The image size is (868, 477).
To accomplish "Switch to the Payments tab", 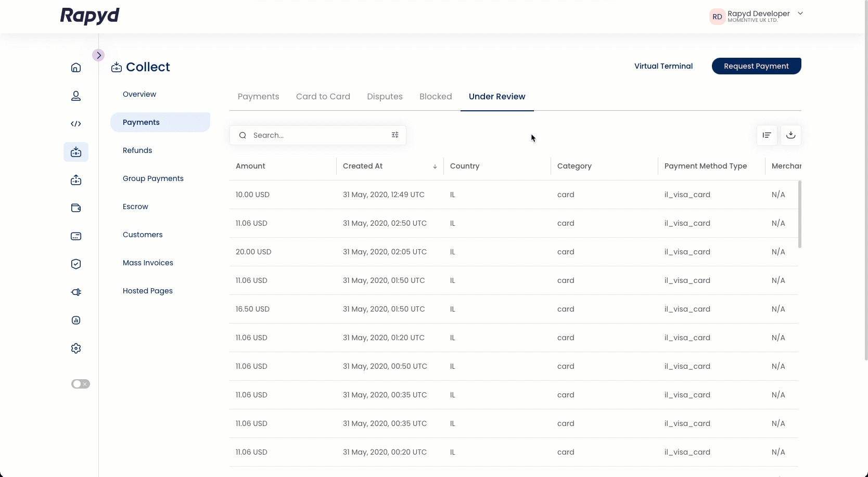I will (x=259, y=97).
